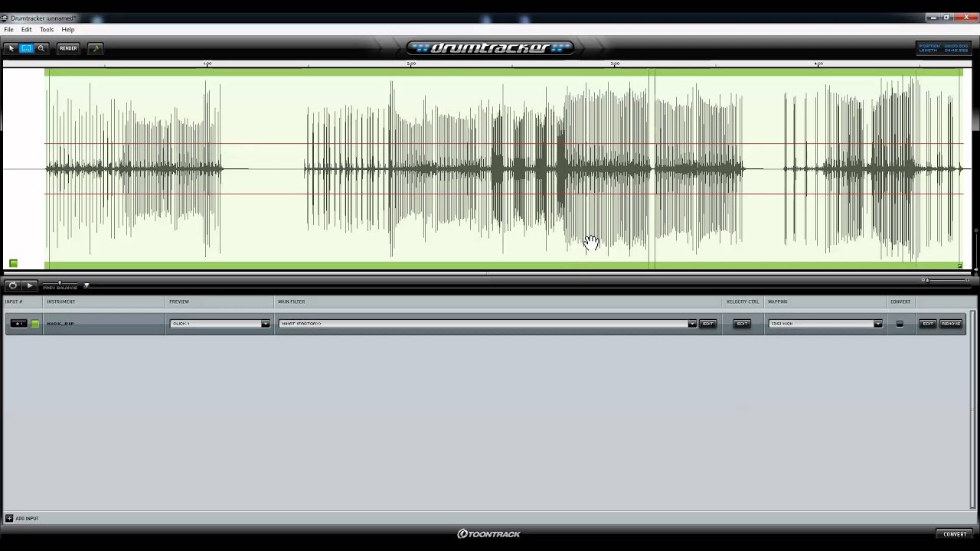
Task: Select the KICK_DIP instrument name
Action: coord(60,324)
